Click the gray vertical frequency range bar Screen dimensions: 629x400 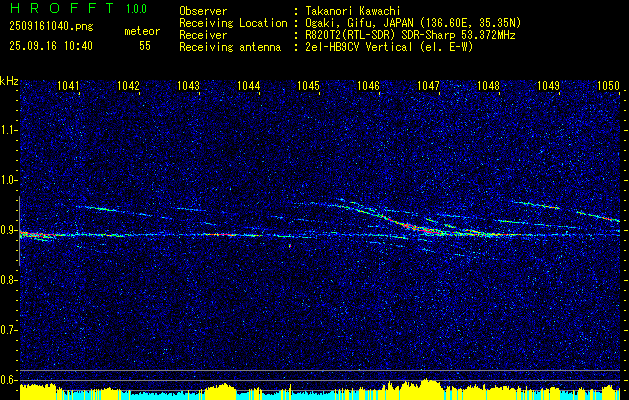pos(19,231)
